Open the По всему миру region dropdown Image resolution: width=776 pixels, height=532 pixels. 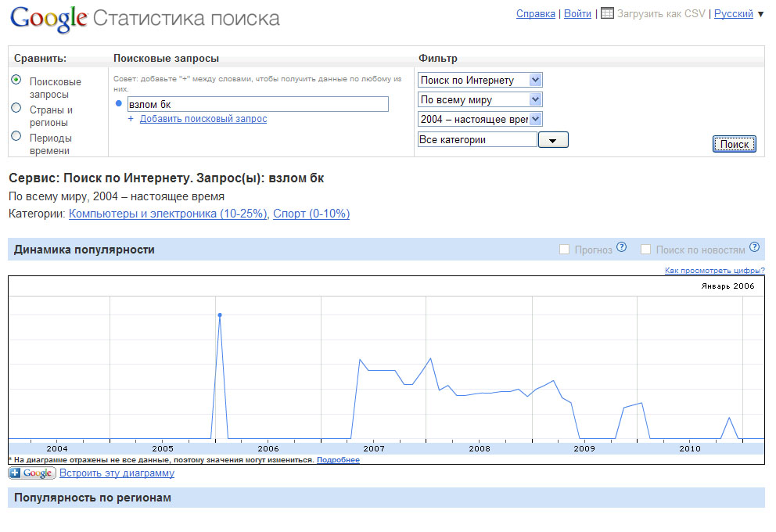point(480,99)
